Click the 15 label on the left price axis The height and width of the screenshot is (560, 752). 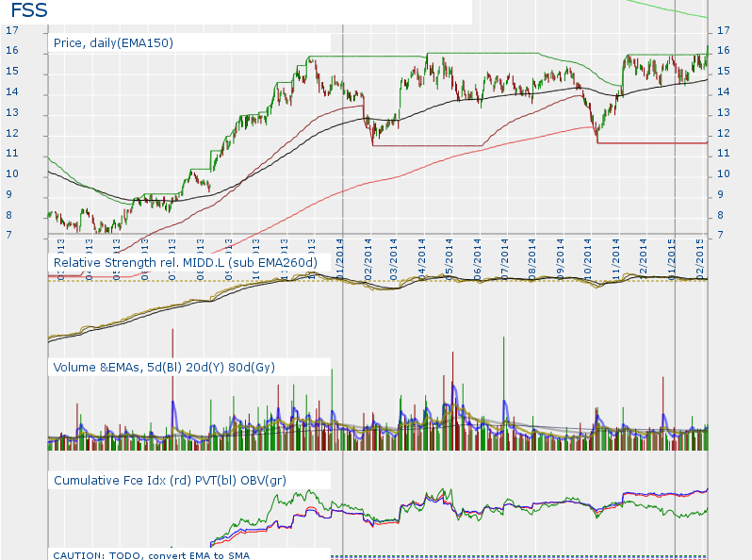12,71
